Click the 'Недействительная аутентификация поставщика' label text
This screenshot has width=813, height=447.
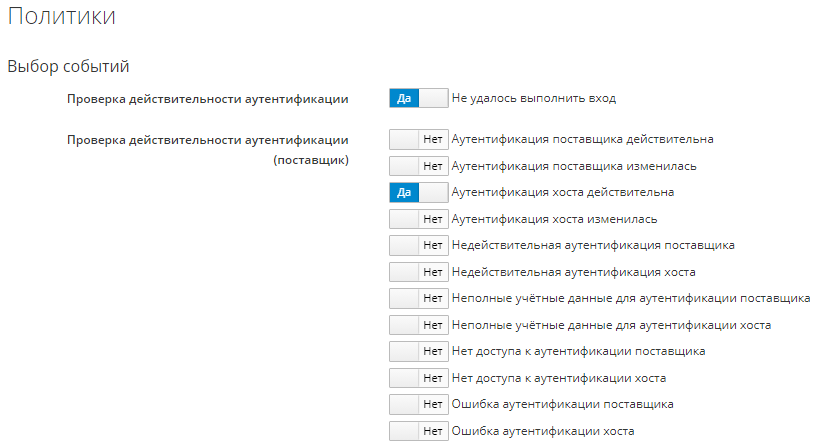[594, 245]
